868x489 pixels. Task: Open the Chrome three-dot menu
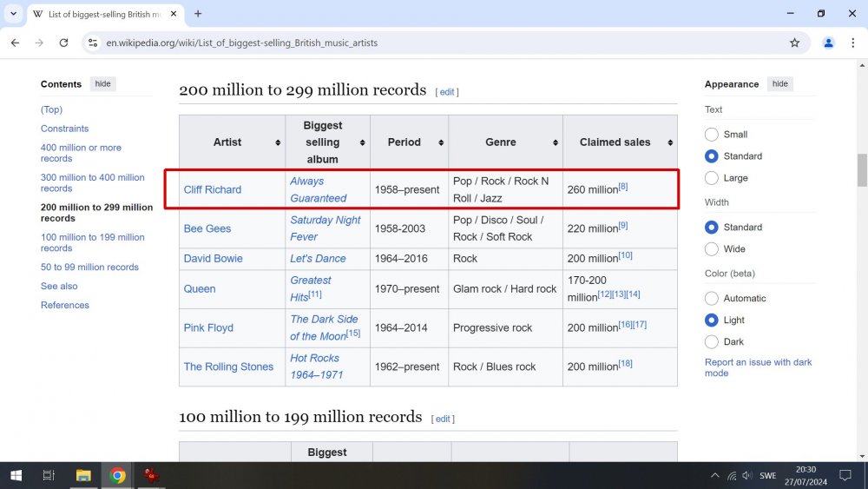pyautogui.click(x=853, y=43)
